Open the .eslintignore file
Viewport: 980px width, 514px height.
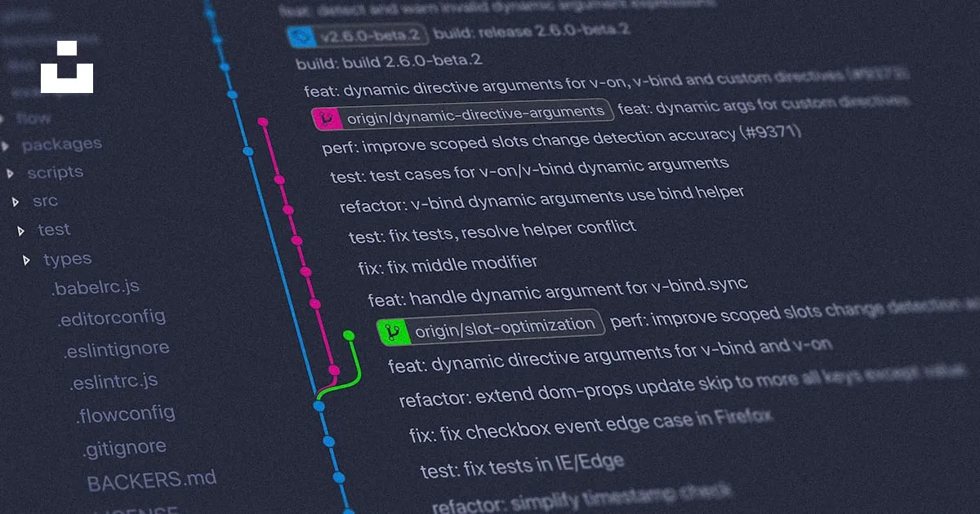117,349
